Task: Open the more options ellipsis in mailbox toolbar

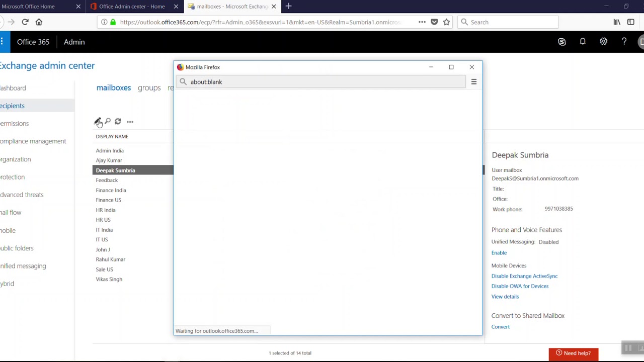Action: tap(130, 122)
